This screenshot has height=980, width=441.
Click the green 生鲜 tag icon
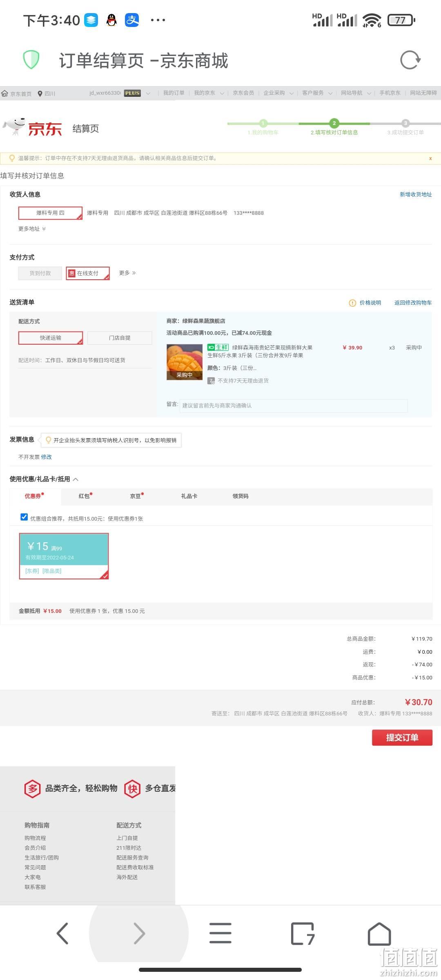(x=218, y=347)
